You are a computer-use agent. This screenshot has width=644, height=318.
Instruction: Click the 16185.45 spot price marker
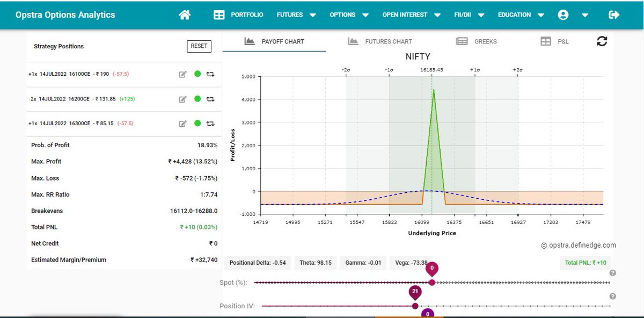click(431, 70)
